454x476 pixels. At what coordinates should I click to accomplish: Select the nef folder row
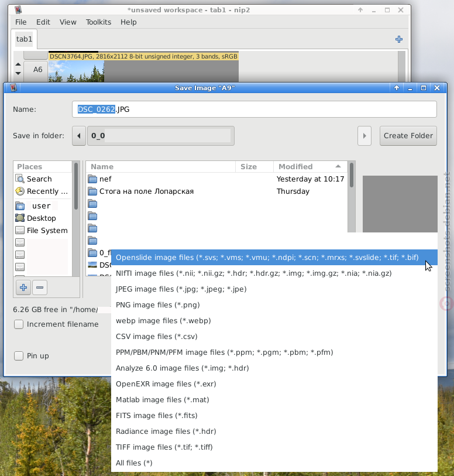coord(217,179)
